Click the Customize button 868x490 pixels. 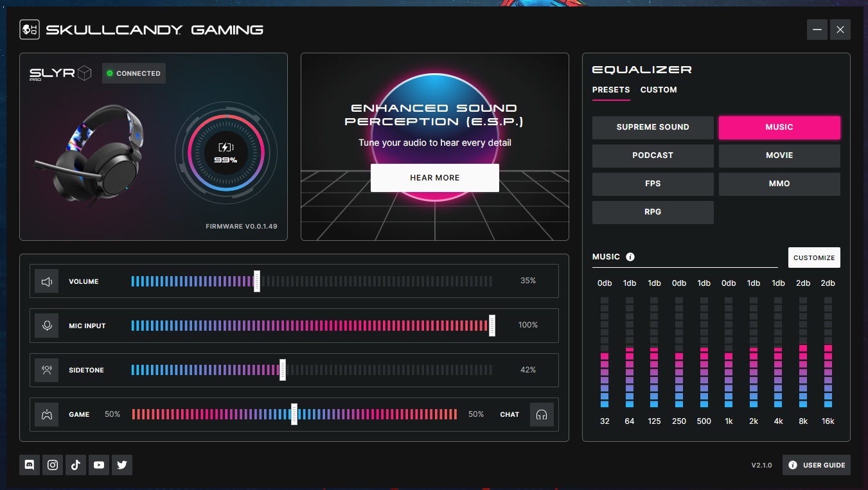coord(814,258)
